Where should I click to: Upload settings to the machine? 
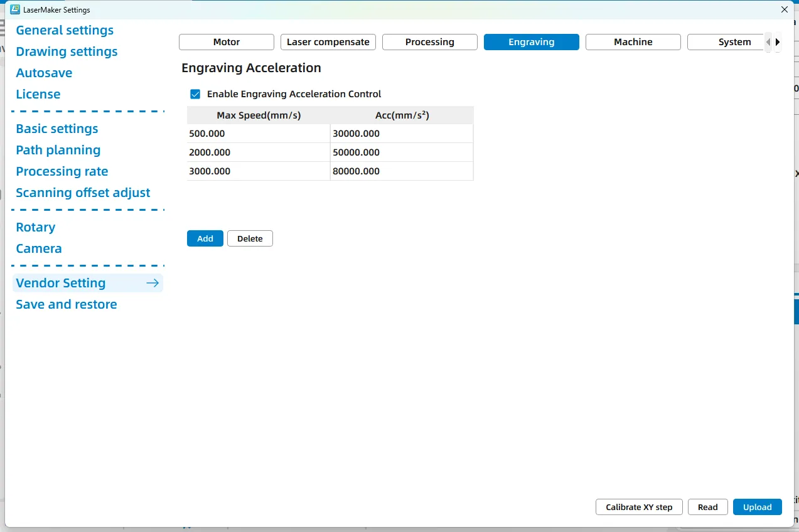coord(757,507)
